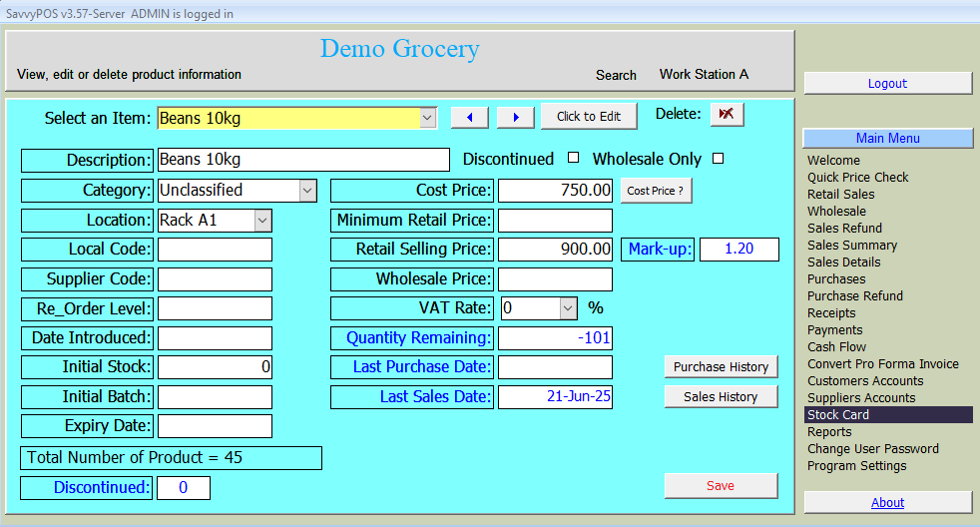The height and width of the screenshot is (527, 980).
Task: Tick the Discontinued checkbox
Action: coord(573,158)
